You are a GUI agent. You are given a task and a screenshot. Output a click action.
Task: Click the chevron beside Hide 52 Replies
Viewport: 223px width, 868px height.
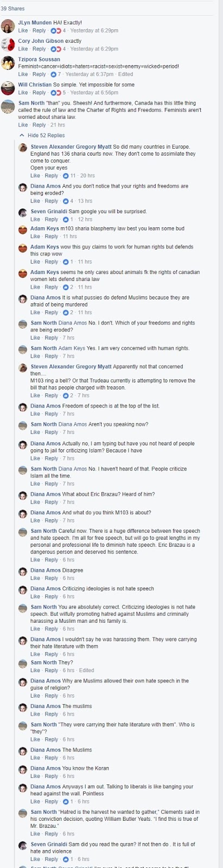[x=22, y=136]
